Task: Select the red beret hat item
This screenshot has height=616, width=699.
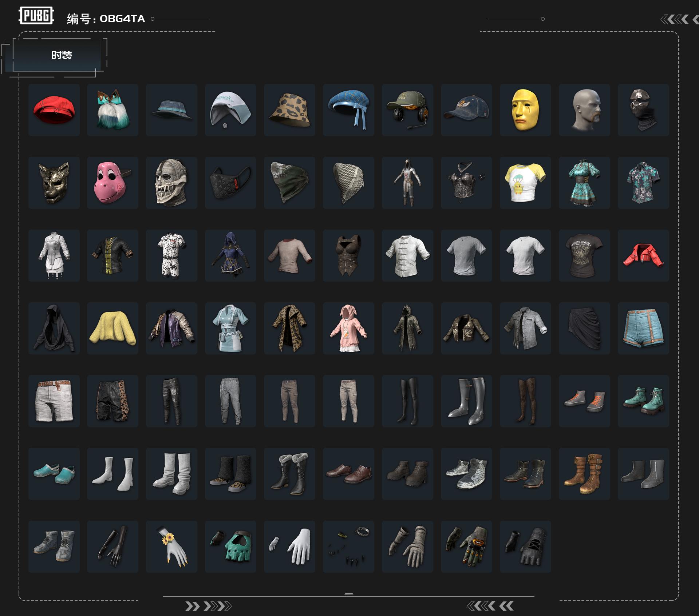Action: pos(54,110)
